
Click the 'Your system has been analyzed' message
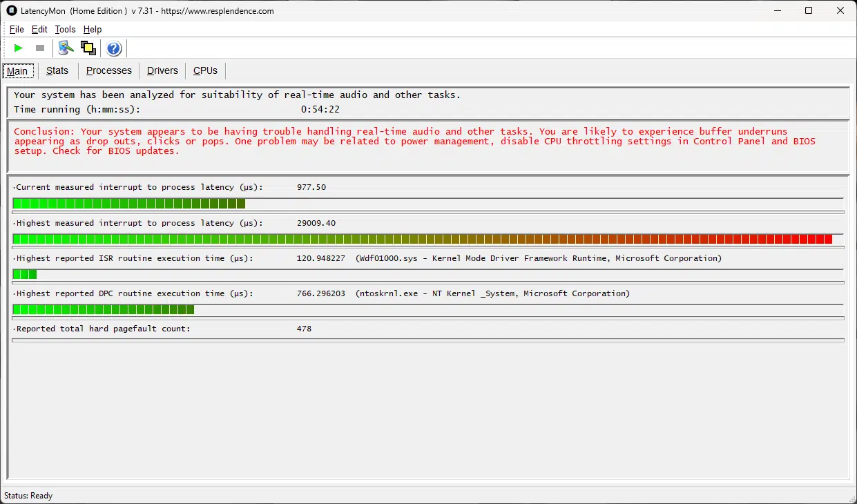click(237, 95)
